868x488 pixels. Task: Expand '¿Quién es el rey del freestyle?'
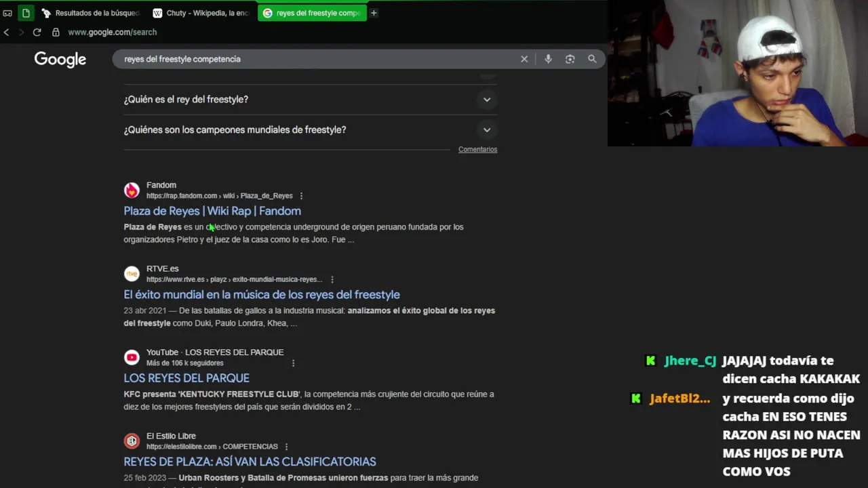tap(311, 100)
